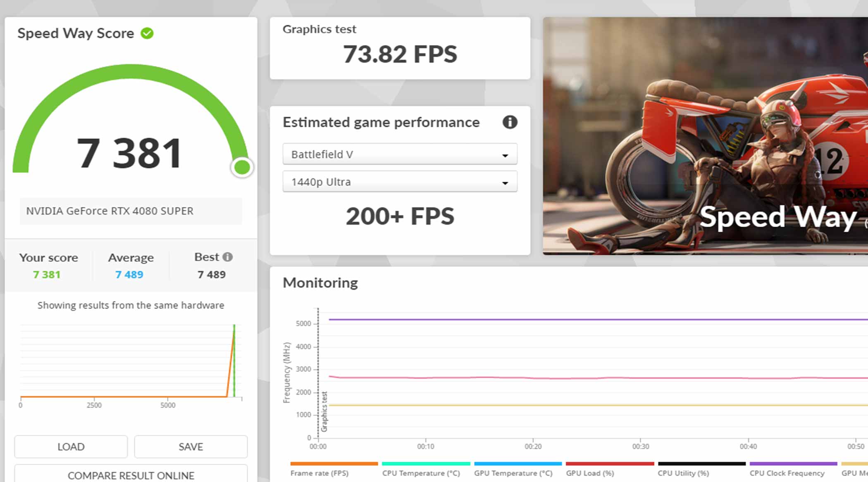Click the Graphics test heading

319,29
